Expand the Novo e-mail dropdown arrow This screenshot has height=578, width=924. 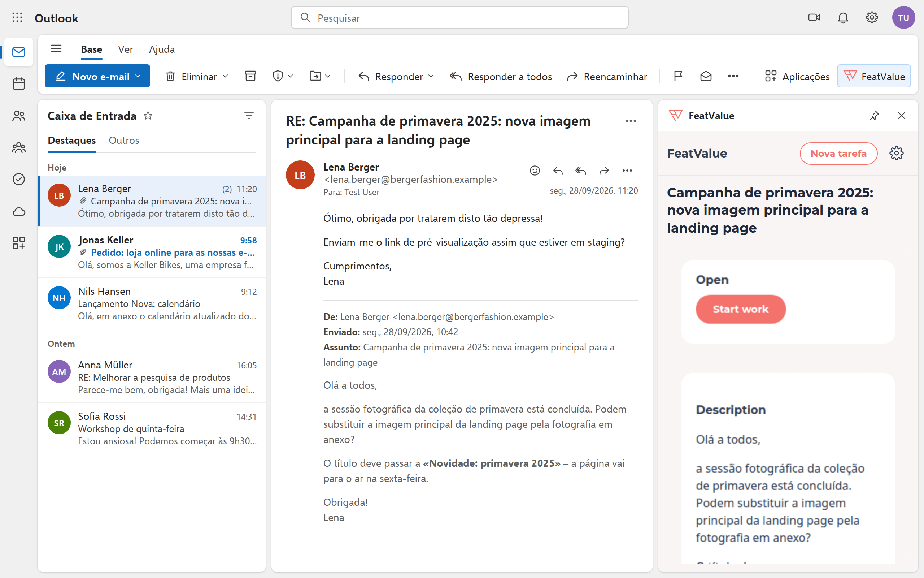(138, 76)
